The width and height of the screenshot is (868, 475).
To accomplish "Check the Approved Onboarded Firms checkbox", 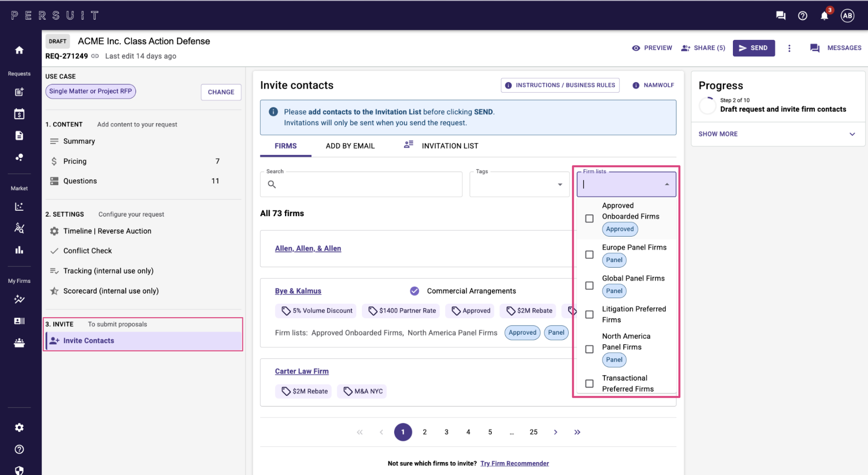I will (x=589, y=219).
